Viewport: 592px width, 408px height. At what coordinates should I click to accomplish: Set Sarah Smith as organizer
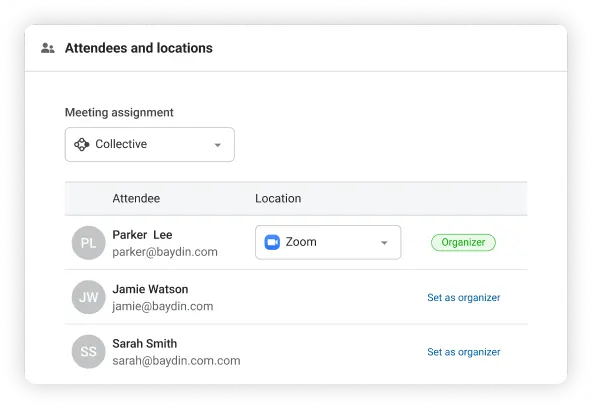point(464,352)
